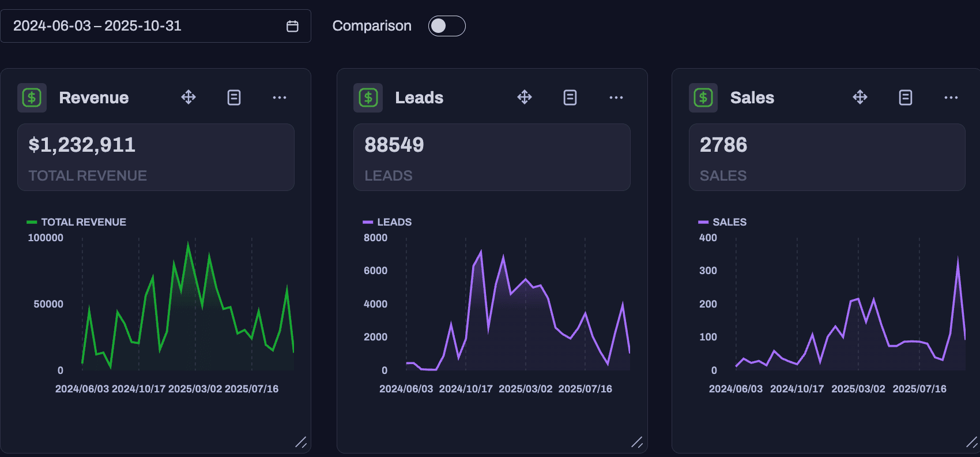
Task: Click the move handle icon on Sales card
Action: [x=860, y=98]
